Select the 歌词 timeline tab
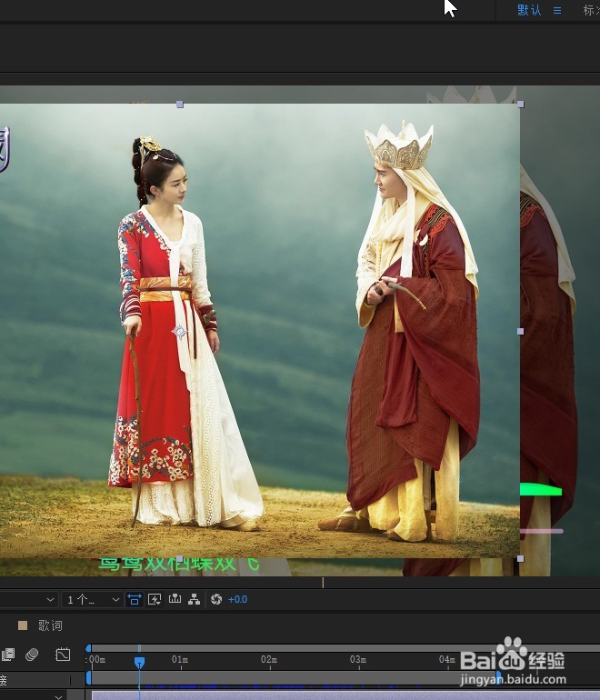This screenshot has height=700, width=600. [x=50, y=625]
